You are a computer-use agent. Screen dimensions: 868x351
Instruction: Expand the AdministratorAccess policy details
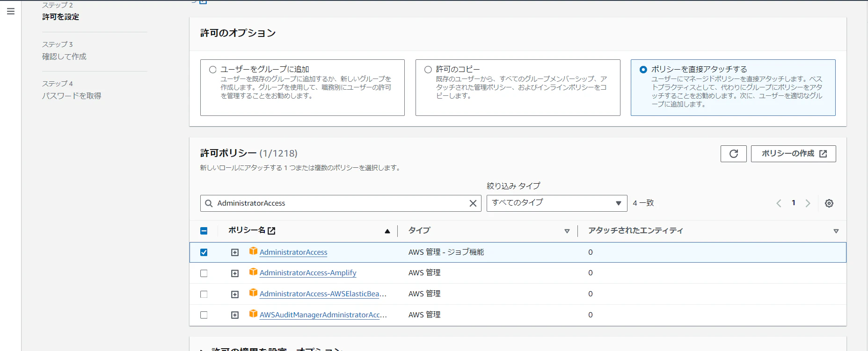tap(235, 252)
